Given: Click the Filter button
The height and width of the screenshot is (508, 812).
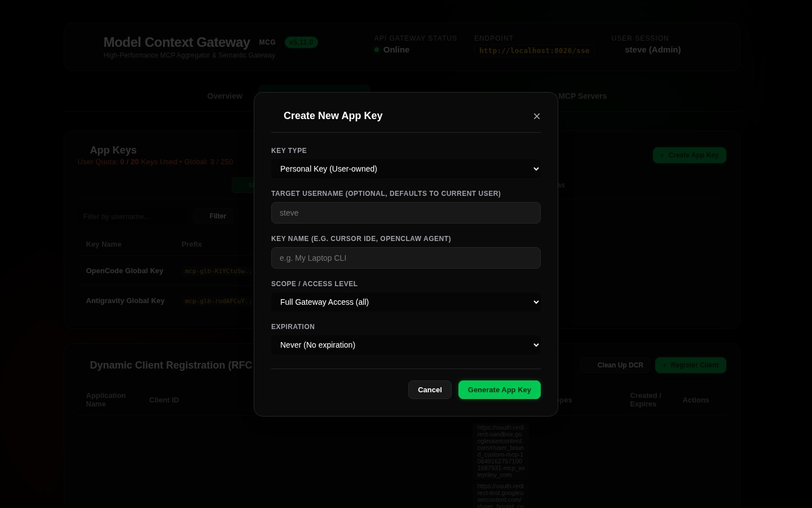Looking at the screenshot, I should 214,216.
